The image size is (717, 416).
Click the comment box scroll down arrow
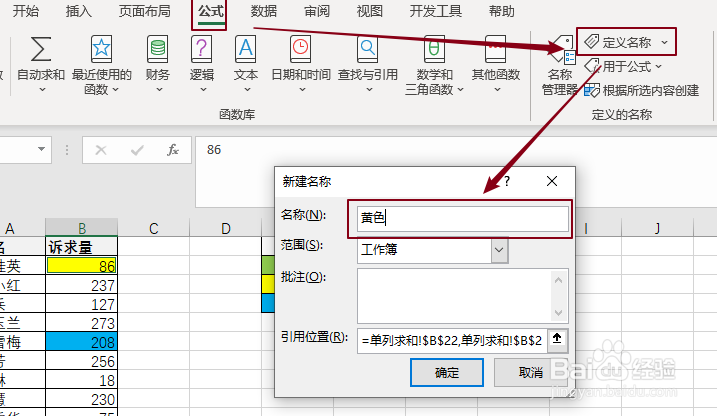point(558,313)
